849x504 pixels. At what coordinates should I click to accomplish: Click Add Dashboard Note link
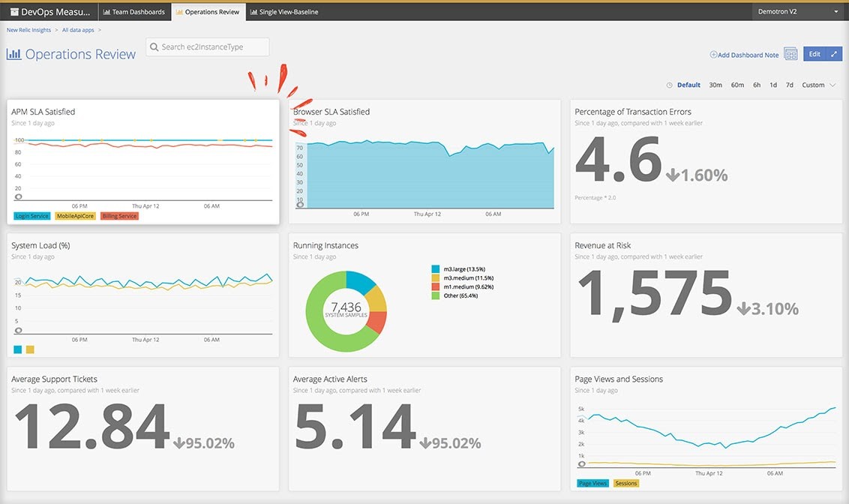click(x=744, y=55)
